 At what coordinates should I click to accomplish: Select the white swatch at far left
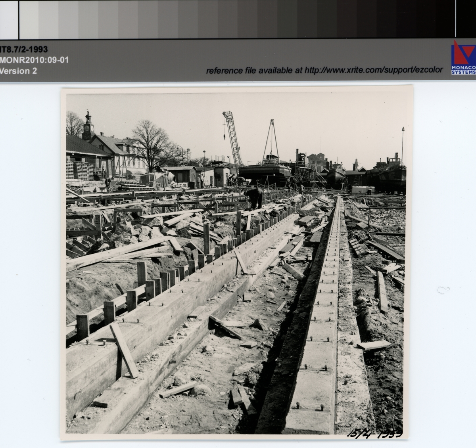(x=9, y=19)
